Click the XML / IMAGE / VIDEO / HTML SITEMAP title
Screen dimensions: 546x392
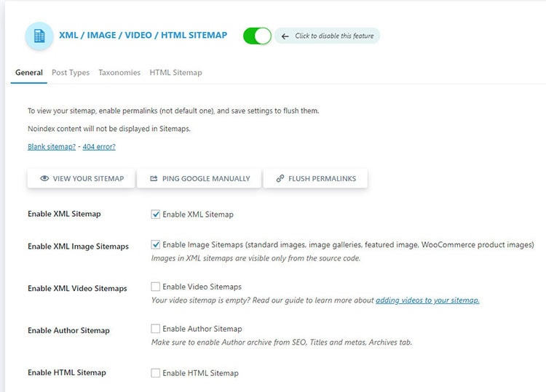[143, 35]
